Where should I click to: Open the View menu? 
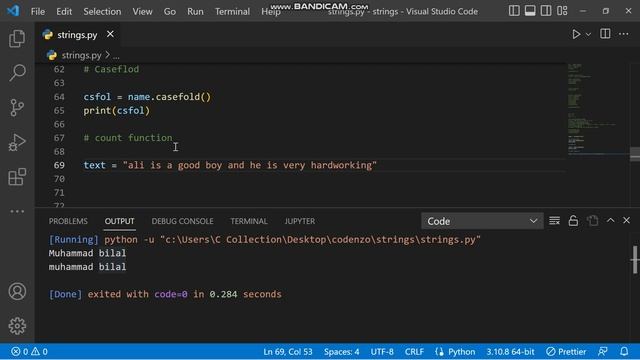click(x=142, y=11)
